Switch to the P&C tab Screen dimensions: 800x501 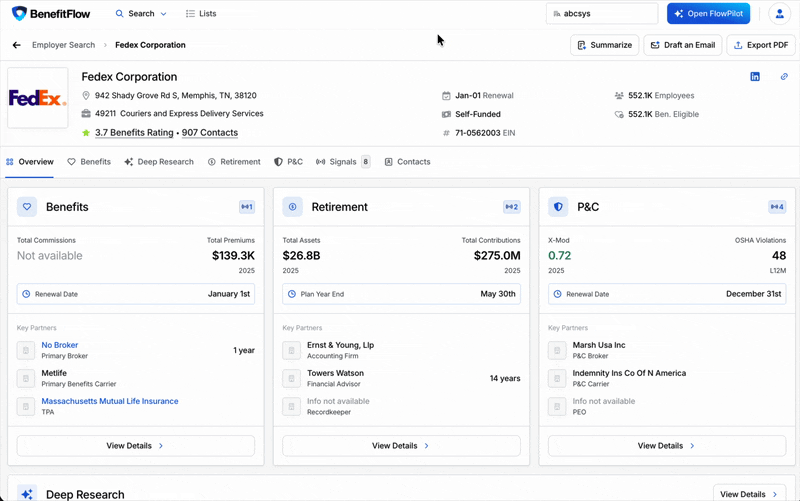pyautogui.click(x=288, y=162)
